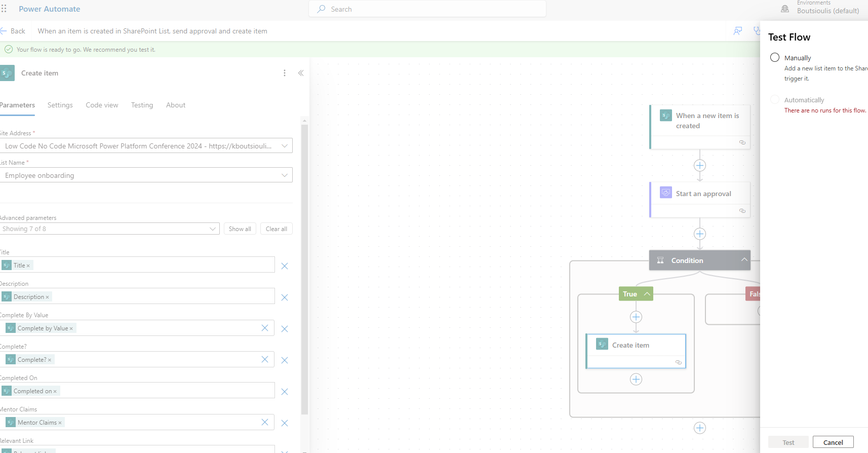
Task: Remove the Completed on token chip
Action: click(55, 391)
